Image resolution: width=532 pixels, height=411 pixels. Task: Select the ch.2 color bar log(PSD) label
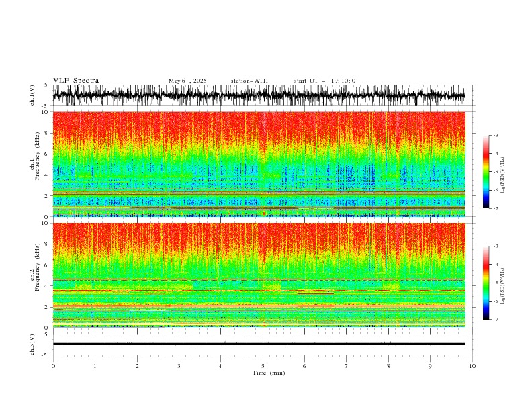point(503,286)
